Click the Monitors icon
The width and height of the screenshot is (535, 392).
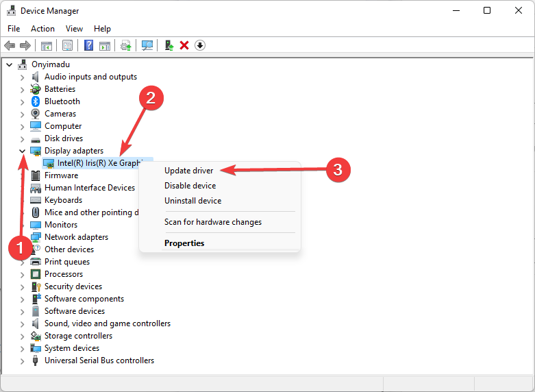pyautogui.click(x=36, y=225)
